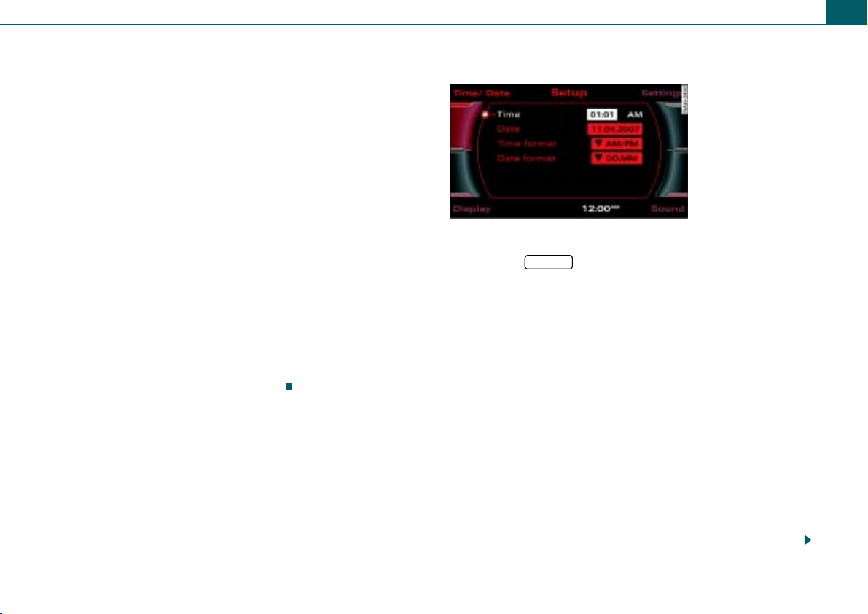Click the AM indicator beside the time
868x614 pixels.
(634, 114)
